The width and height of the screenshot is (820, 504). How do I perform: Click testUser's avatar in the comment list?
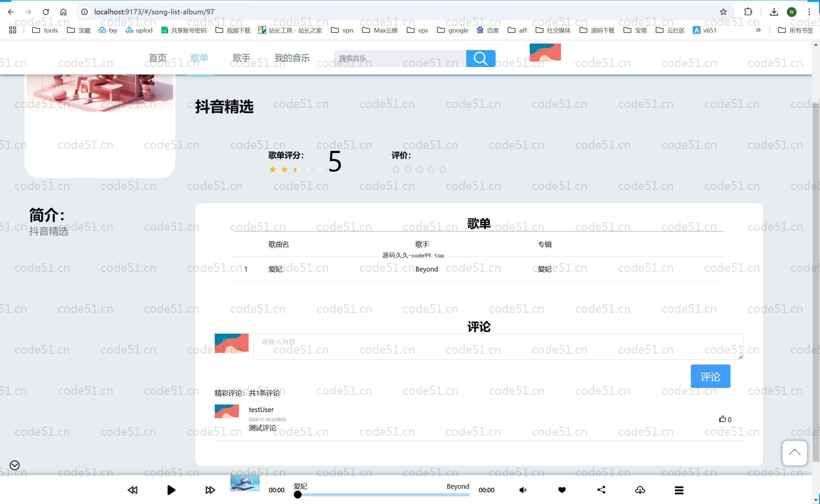tap(227, 411)
